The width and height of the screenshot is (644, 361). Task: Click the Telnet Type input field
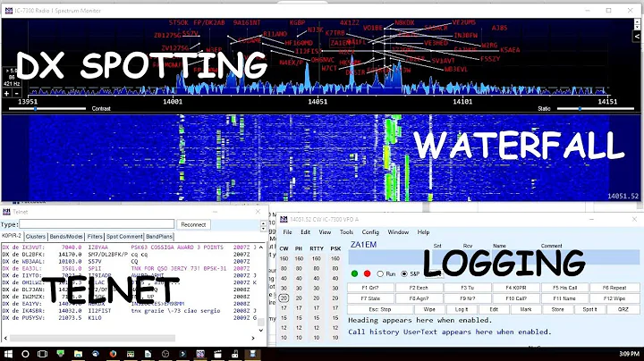pyautogui.click(x=97, y=224)
